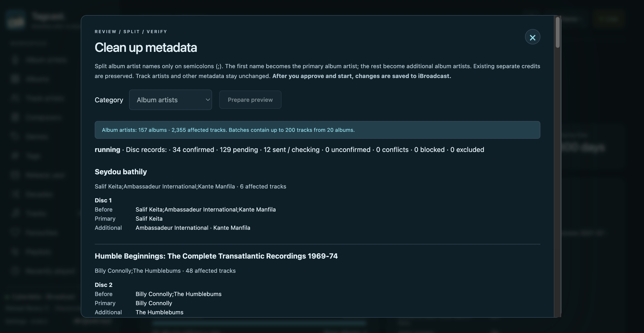The width and height of the screenshot is (644, 333).
Task: Click the '34 confirmed' count
Action: [x=193, y=150]
